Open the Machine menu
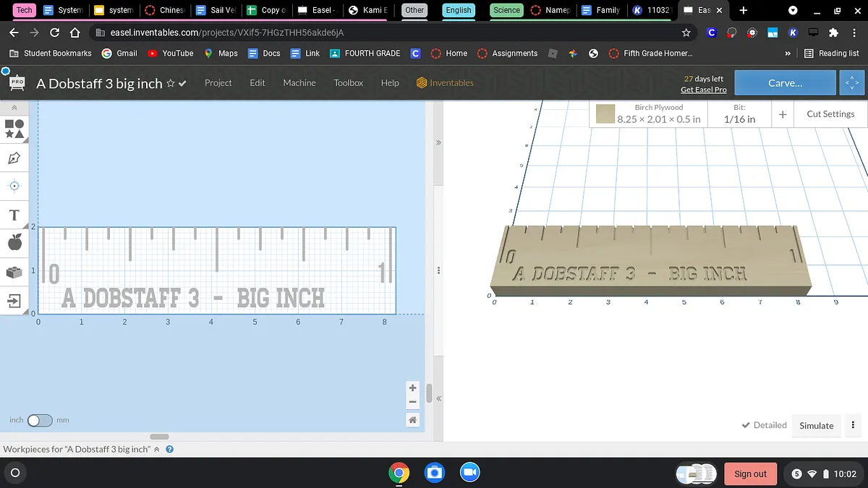The width and height of the screenshot is (868, 488). [x=299, y=83]
